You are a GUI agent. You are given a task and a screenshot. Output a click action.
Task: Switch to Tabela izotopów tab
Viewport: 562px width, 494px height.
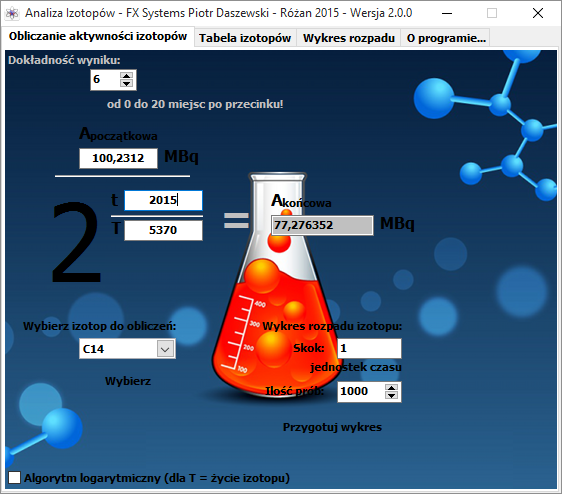click(x=245, y=38)
